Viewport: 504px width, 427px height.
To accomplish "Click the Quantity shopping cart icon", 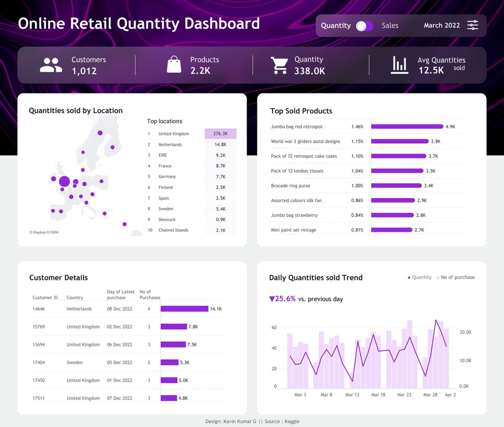I will click(x=279, y=64).
